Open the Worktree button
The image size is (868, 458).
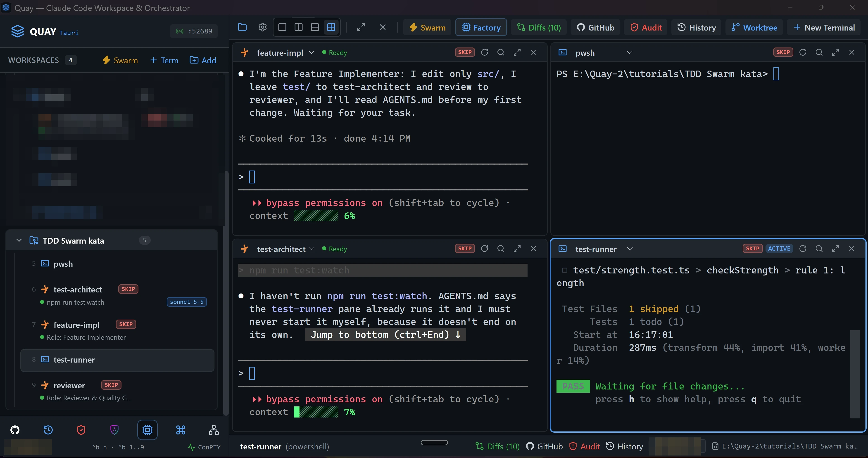point(754,27)
